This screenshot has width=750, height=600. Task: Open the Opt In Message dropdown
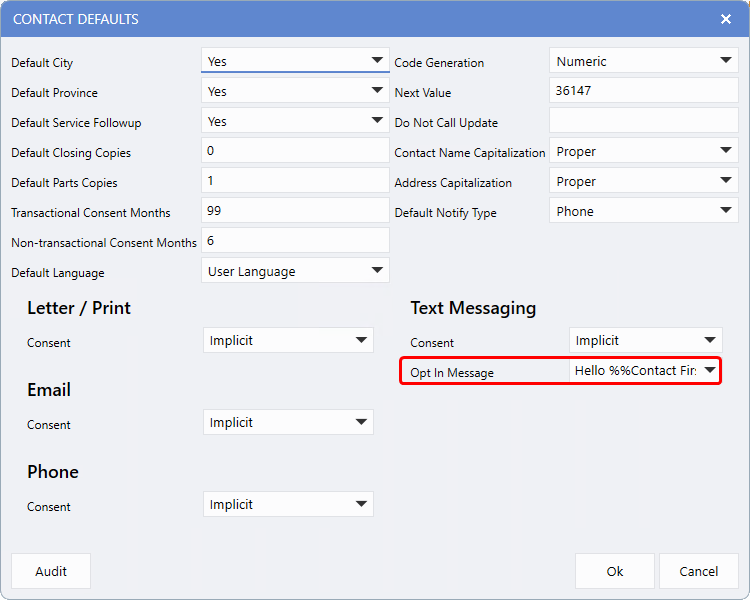coord(645,371)
